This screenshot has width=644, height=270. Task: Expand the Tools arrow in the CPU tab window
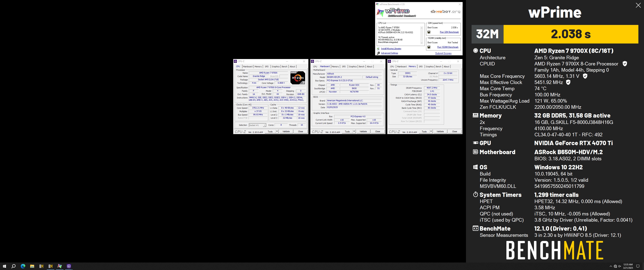tap(277, 131)
